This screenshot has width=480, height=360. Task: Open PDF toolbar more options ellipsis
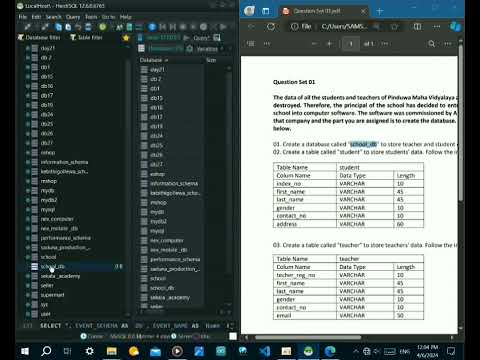(x=448, y=44)
